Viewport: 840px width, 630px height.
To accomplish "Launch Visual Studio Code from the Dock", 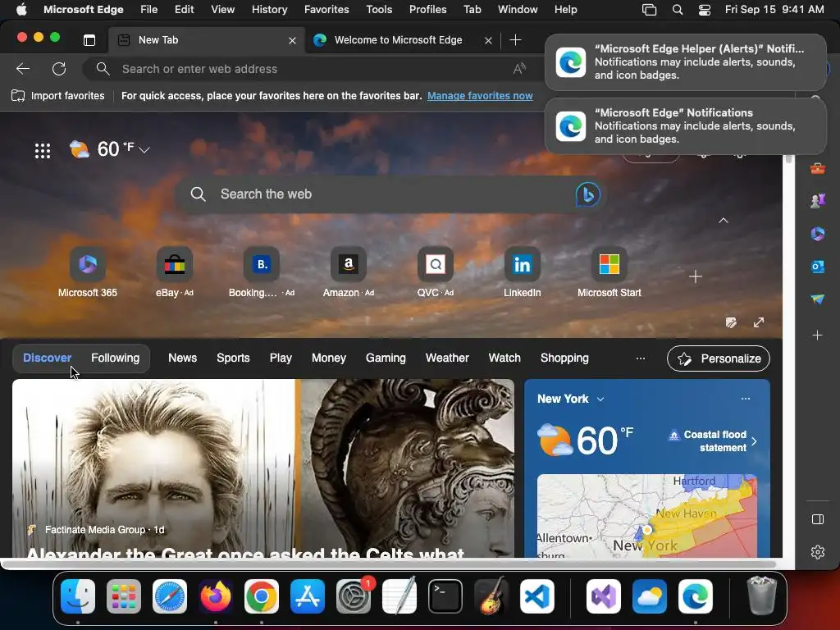I will [536, 596].
